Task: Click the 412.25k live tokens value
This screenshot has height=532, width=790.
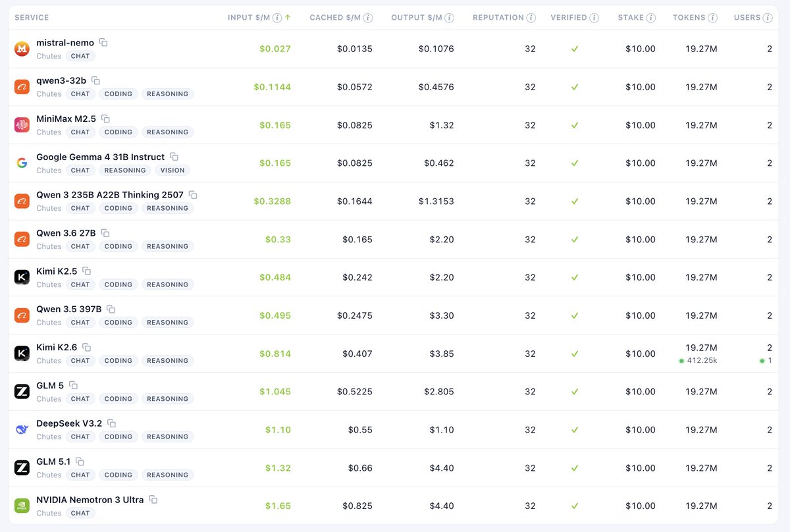Action: pyautogui.click(x=702, y=361)
